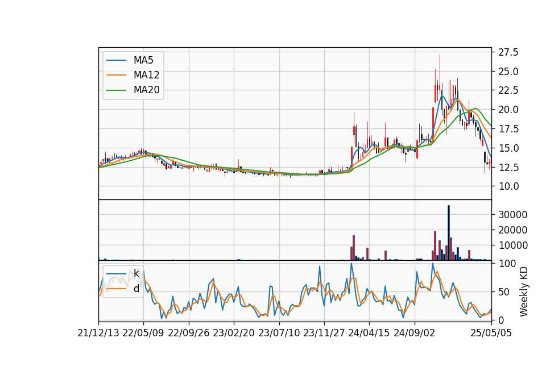Click the blue MA5 legend line sample
The width and height of the screenshot is (546, 392).
click(x=116, y=60)
